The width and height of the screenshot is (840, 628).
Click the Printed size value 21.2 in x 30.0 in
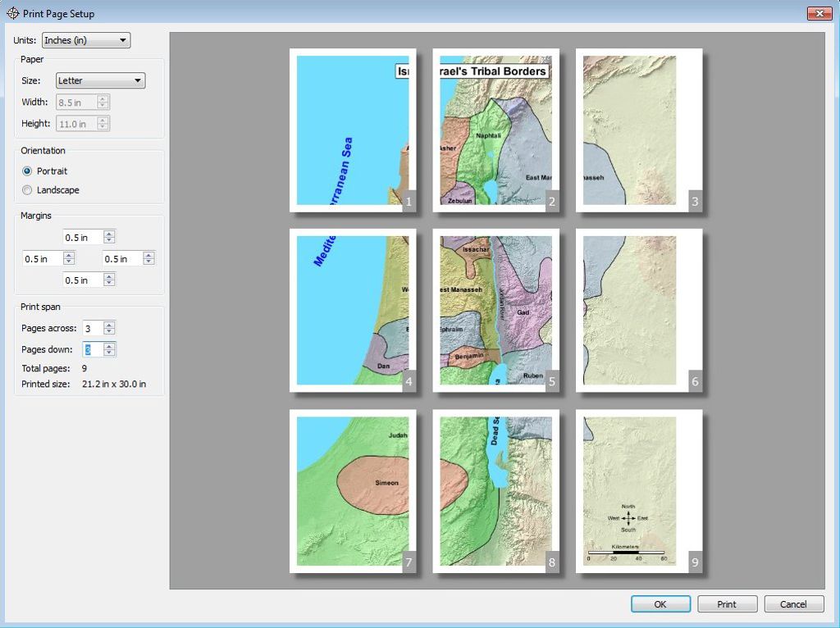coord(114,384)
